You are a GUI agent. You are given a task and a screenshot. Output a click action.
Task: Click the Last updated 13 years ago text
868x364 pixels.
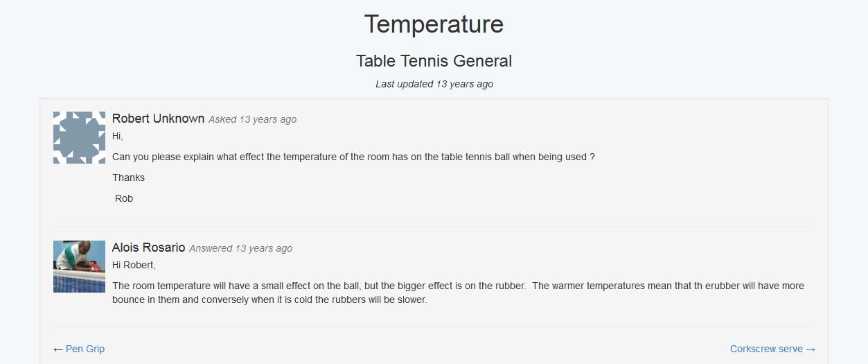pyautogui.click(x=434, y=84)
